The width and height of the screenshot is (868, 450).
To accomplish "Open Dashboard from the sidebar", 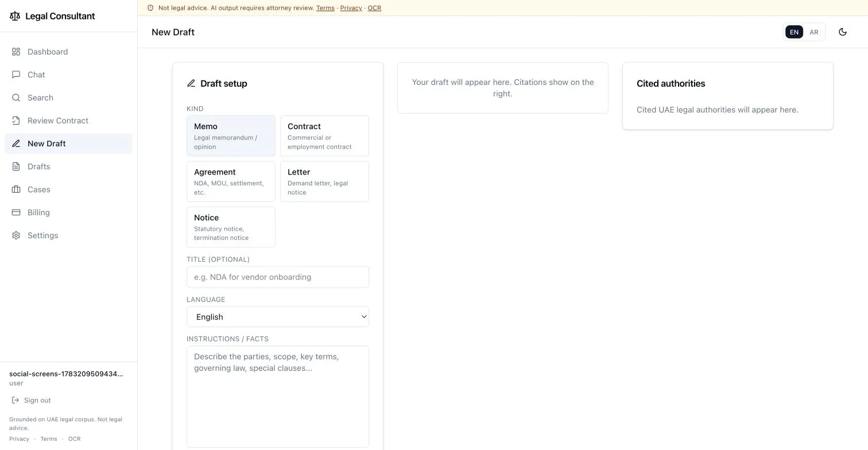I will [x=68, y=52].
